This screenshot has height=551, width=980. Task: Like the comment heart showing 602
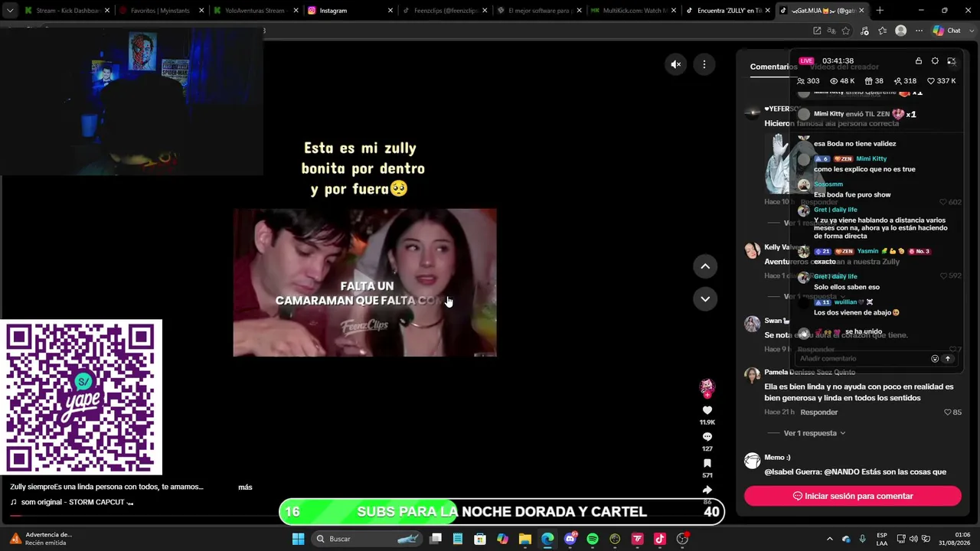tap(943, 202)
